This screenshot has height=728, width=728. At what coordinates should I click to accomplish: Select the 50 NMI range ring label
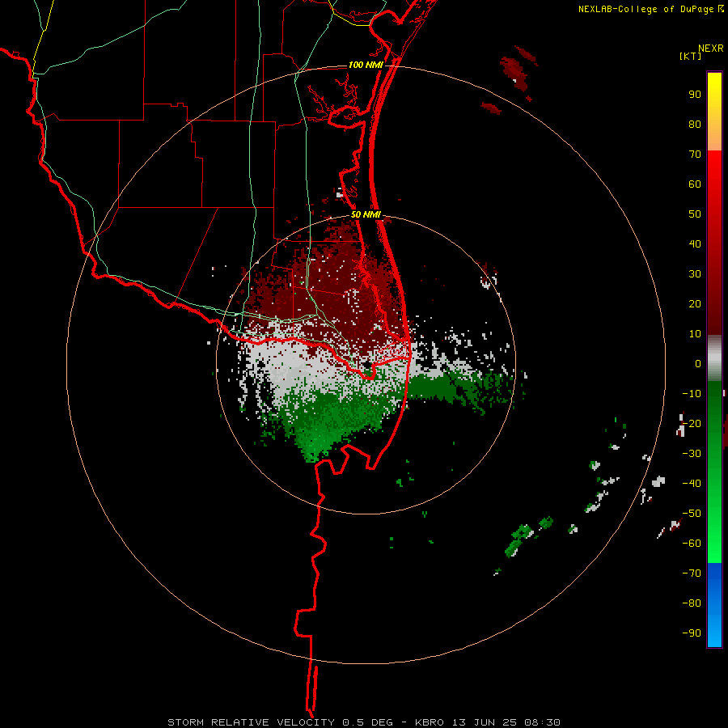(366, 214)
